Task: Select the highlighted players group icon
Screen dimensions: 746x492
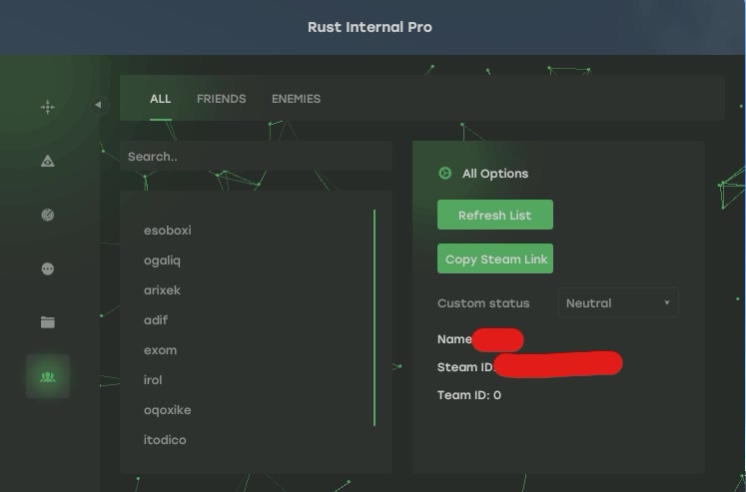Action: [x=47, y=377]
